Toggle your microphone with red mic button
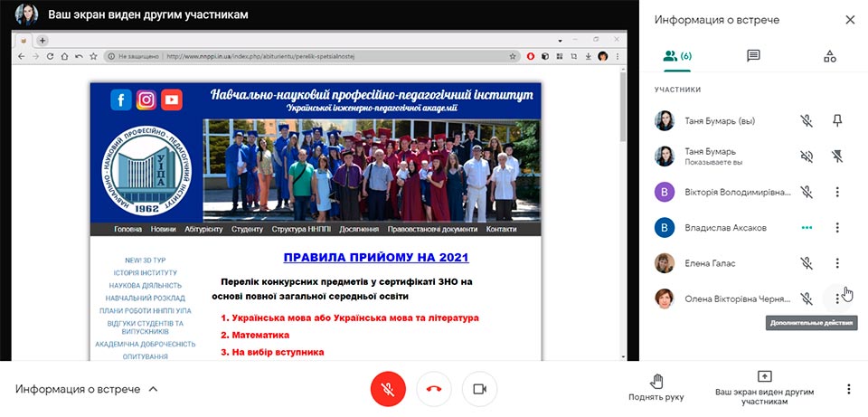This screenshot has height=417, width=868. 388,389
